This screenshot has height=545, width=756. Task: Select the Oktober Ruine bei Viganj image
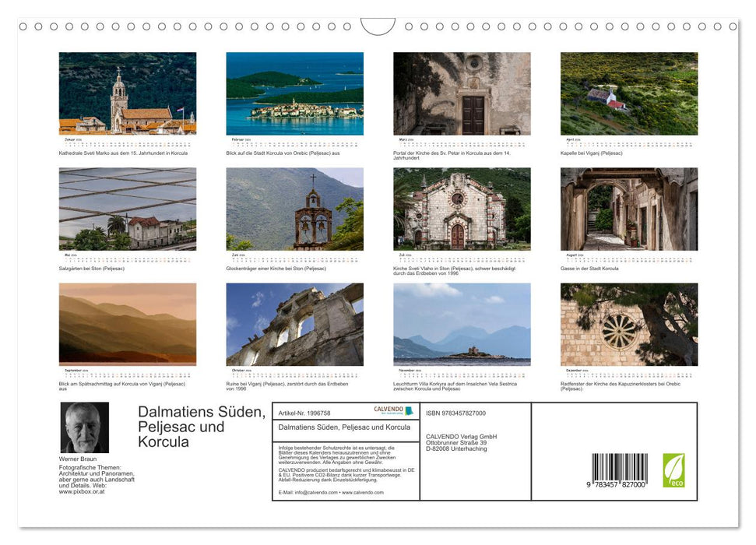point(294,325)
